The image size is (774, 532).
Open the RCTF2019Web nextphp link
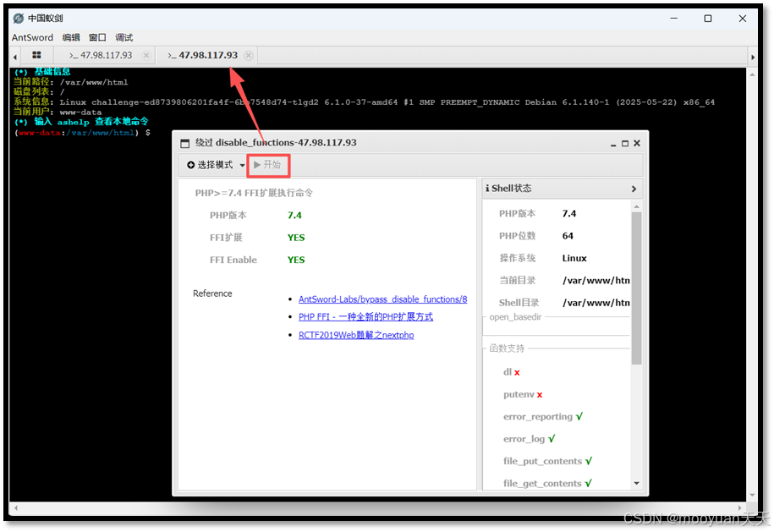356,335
